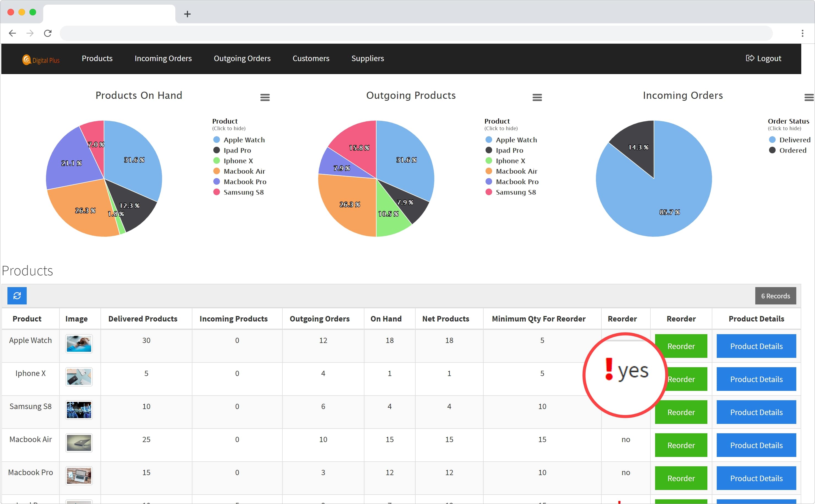Click the Apple Watch product thumbnail
The width and height of the screenshot is (815, 504).
79,344
